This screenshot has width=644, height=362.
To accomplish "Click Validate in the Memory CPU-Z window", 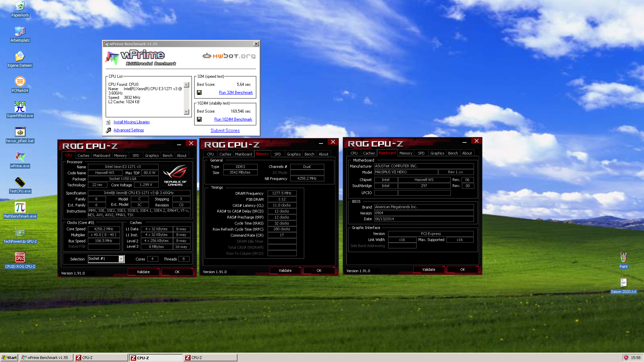I will pyautogui.click(x=285, y=270).
